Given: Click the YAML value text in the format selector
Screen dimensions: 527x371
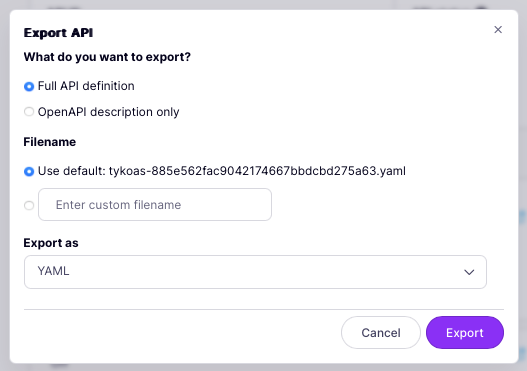Looking at the screenshot, I should point(53,271).
